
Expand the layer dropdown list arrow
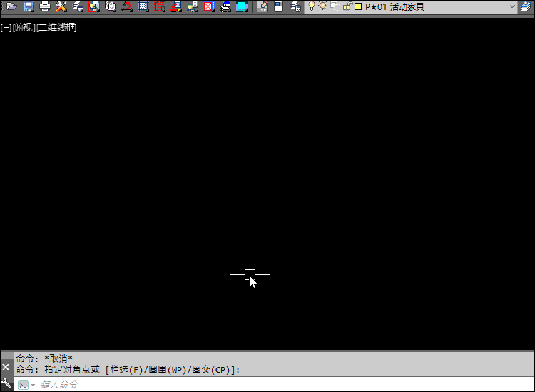[512, 6]
